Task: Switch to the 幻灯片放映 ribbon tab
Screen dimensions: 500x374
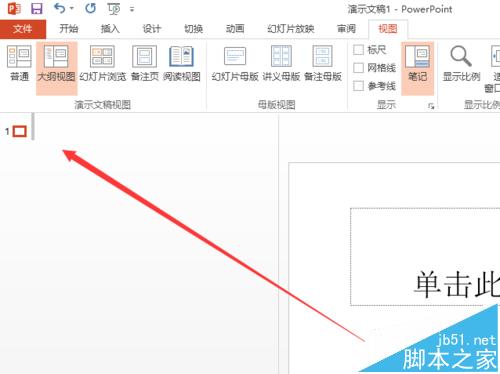Action: click(x=291, y=29)
